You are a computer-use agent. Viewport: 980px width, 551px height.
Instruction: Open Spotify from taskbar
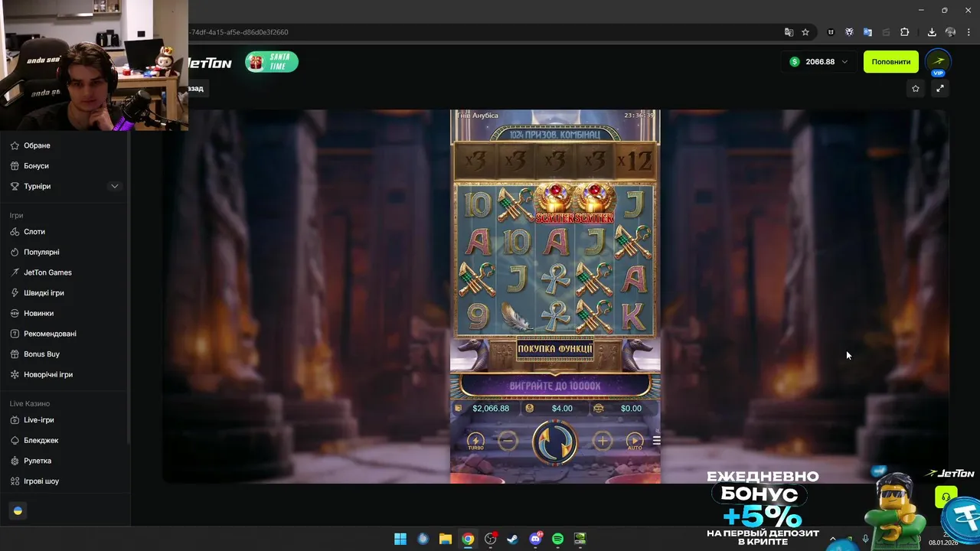coord(558,539)
